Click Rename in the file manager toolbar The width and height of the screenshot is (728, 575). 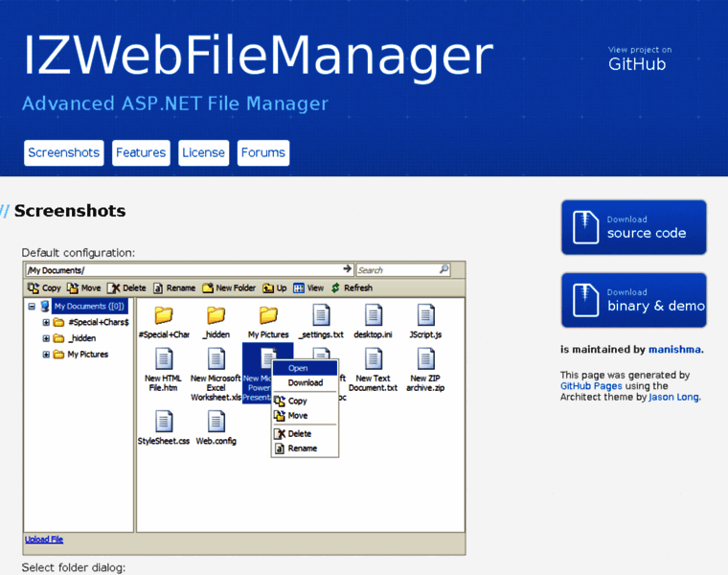(174, 287)
